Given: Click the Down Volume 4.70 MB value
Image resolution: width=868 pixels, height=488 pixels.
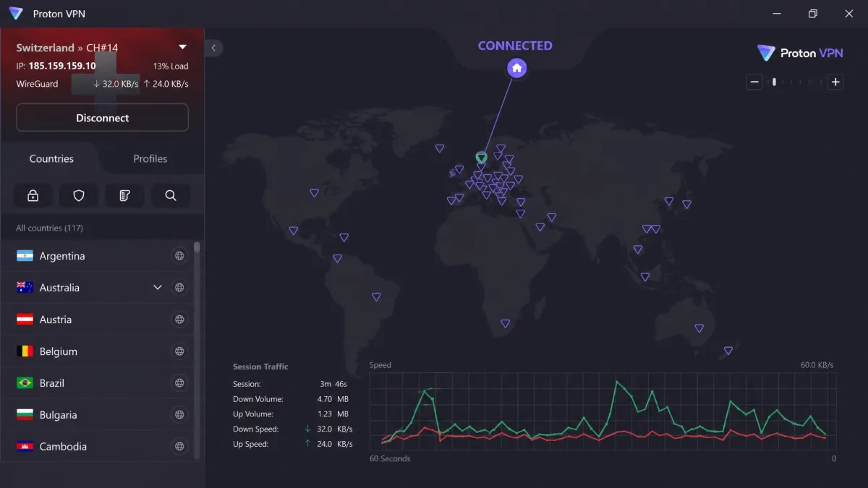Looking at the screenshot, I should (333, 399).
